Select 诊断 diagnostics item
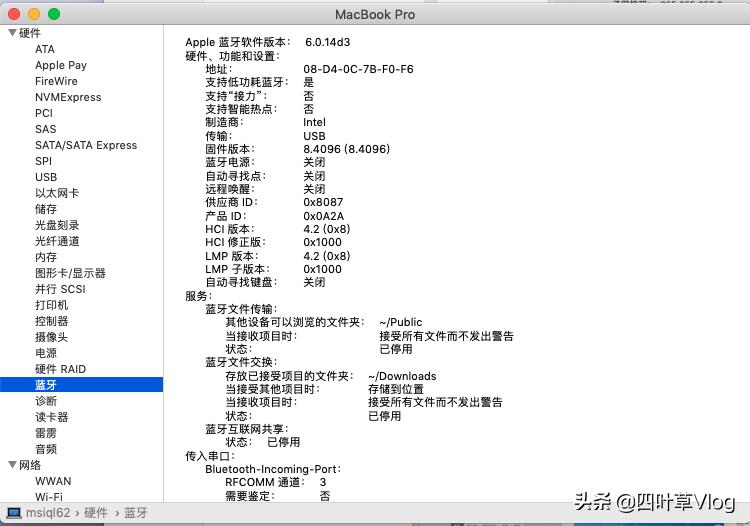 click(x=46, y=401)
